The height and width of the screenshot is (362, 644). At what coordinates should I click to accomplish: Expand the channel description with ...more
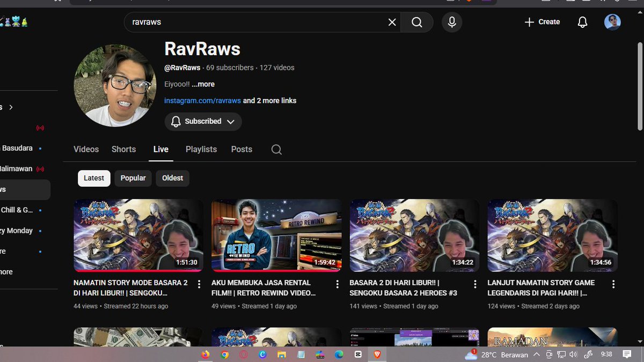(x=203, y=84)
